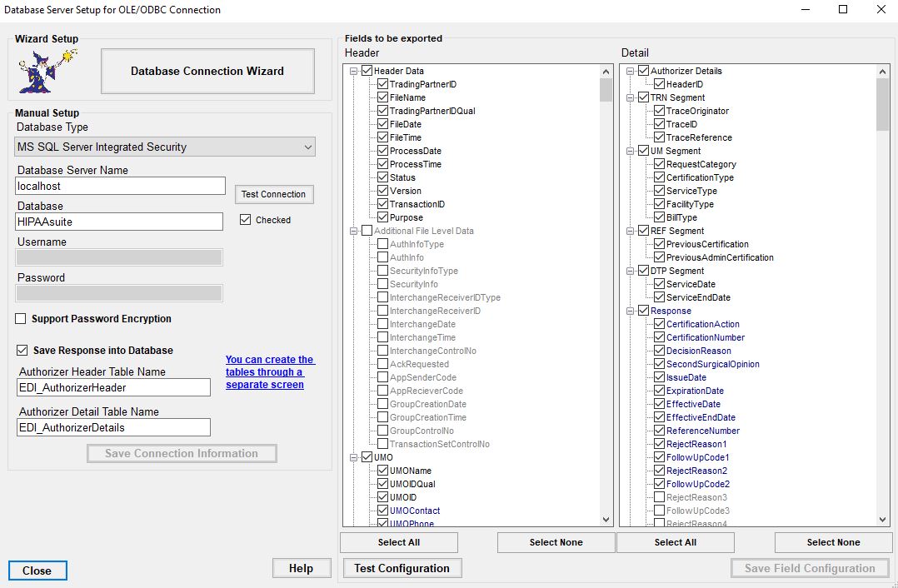
Task: Click the wizard mascot icon
Action: 48,72
